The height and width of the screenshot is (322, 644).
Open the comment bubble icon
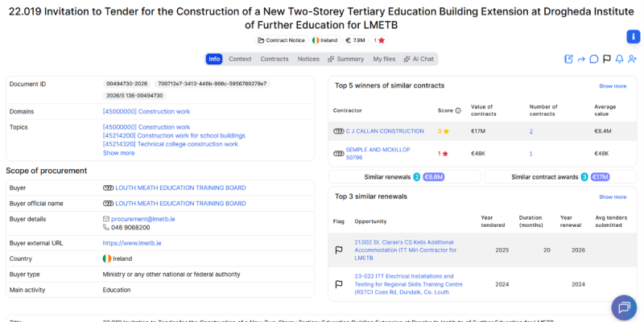pos(594,59)
